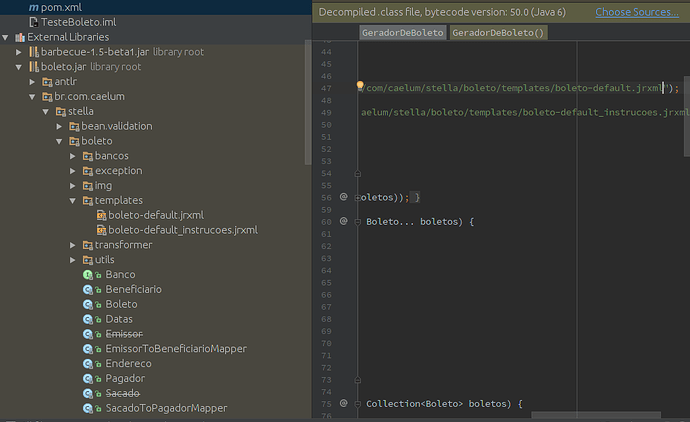Viewport: 690px width, 422px height.
Task: Click the gutter @ marker on line 75
Action: (x=344, y=403)
